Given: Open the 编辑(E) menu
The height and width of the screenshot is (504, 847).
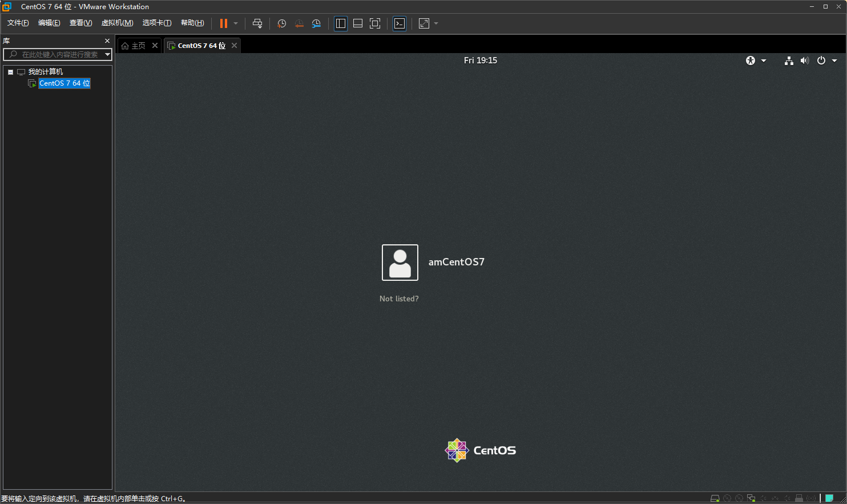Looking at the screenshot, I should point(49,23).
